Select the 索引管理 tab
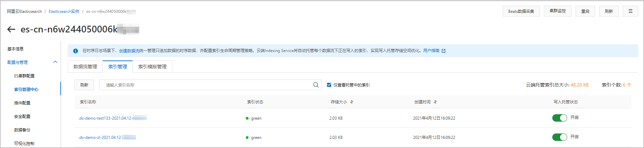The height and width of the screenshot is (148, 644). point(118,67)
